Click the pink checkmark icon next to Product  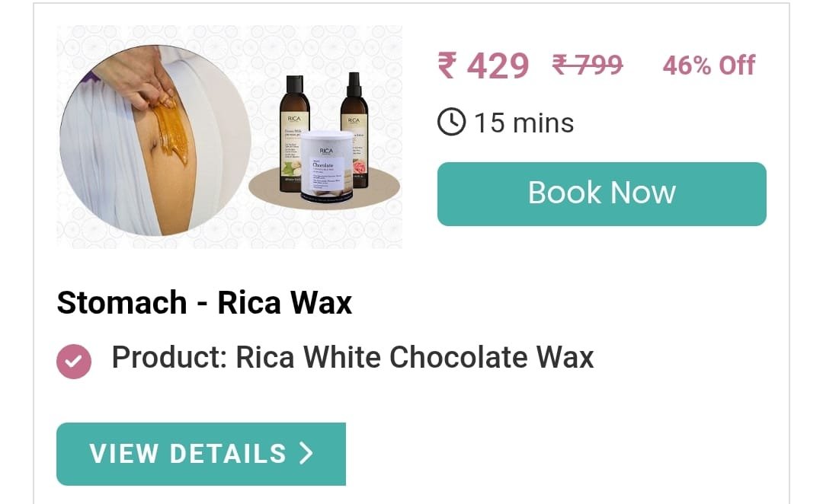pos(74,362)
